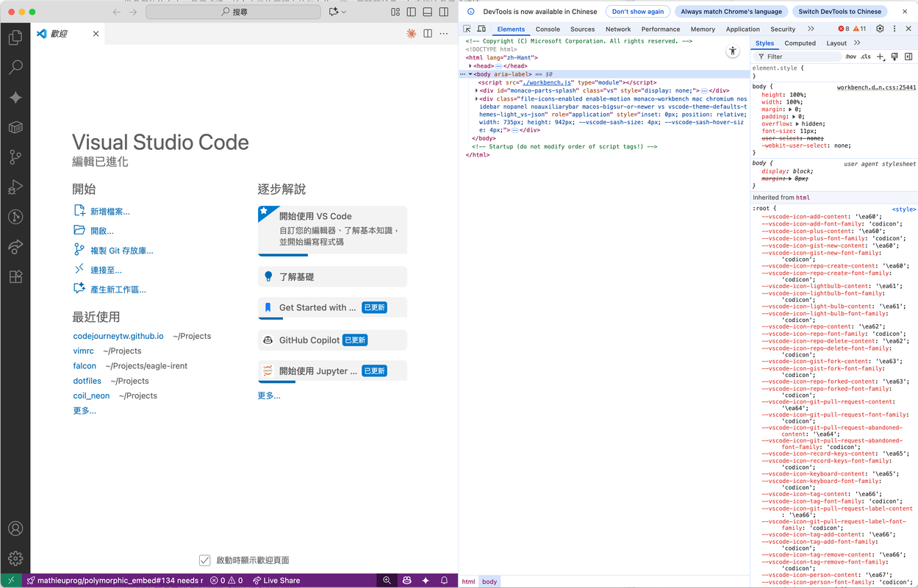This screenshot has height=588, width=918.
Task: Click the workbench.d…n.css:25441 source link
Action: (x=876, y=87)
